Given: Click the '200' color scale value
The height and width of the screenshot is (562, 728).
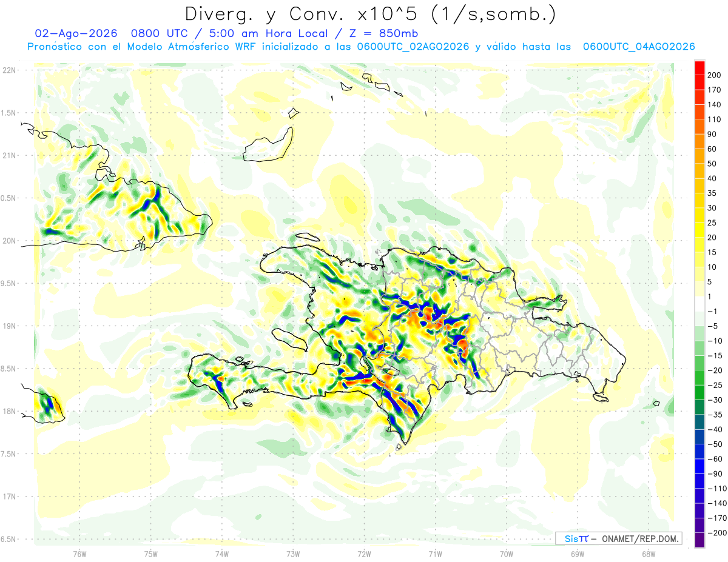Looking at the screenshot, I should 714,75.
